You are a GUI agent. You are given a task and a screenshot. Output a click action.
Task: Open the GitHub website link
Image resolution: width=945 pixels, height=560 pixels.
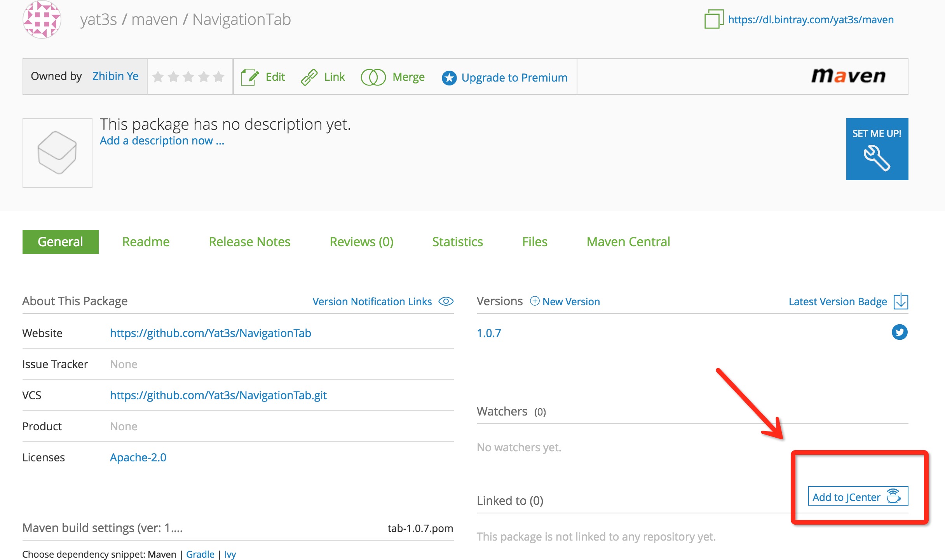pos(210,333)
